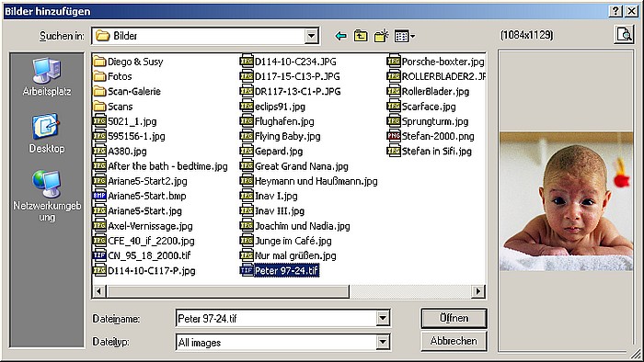Screen dimensions: 644x362
Task: Select the 5021_1.jpg file icon
Action: coord(99,121)
